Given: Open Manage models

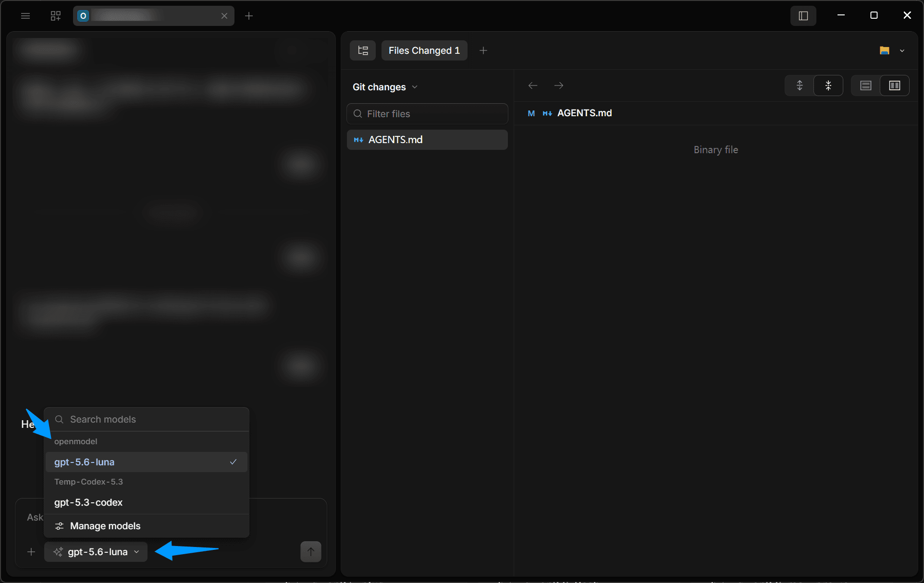Looking at the screenshot, I should pos(147,526).
